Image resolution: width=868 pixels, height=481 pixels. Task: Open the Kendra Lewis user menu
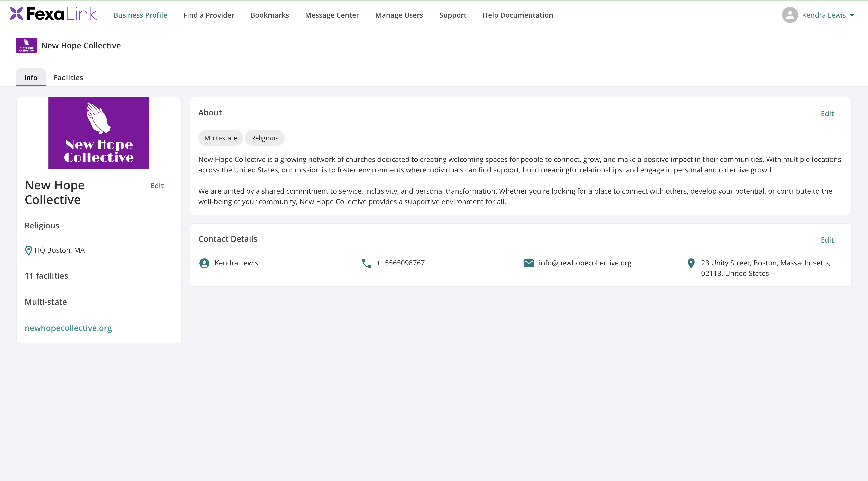pyautogui.click(x=824, y=15)
